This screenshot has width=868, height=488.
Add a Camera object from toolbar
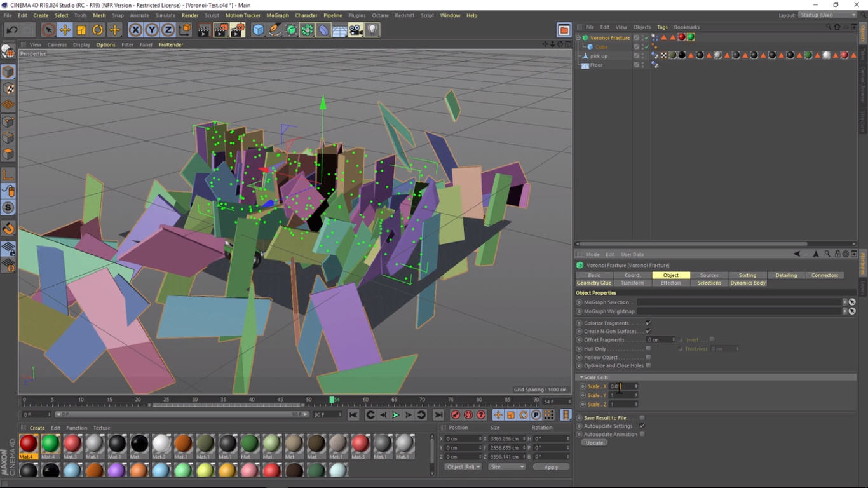click(356, 30)
